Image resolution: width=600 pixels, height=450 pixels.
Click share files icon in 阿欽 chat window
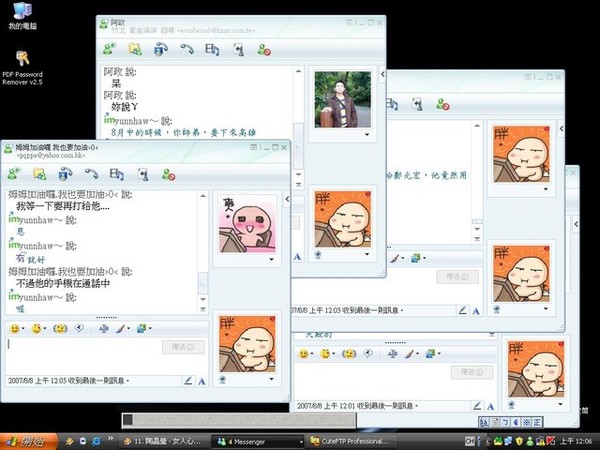(x=135, y=49)
